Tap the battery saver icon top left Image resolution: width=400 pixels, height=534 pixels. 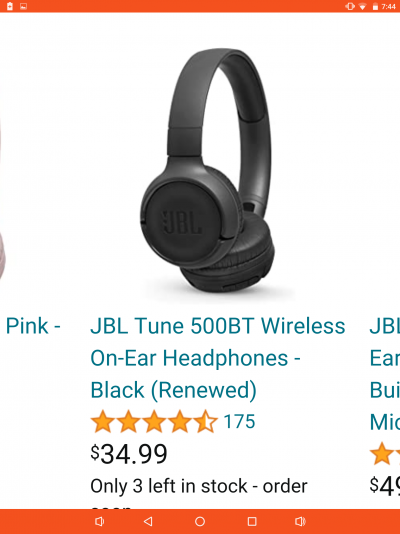(10, 6)
